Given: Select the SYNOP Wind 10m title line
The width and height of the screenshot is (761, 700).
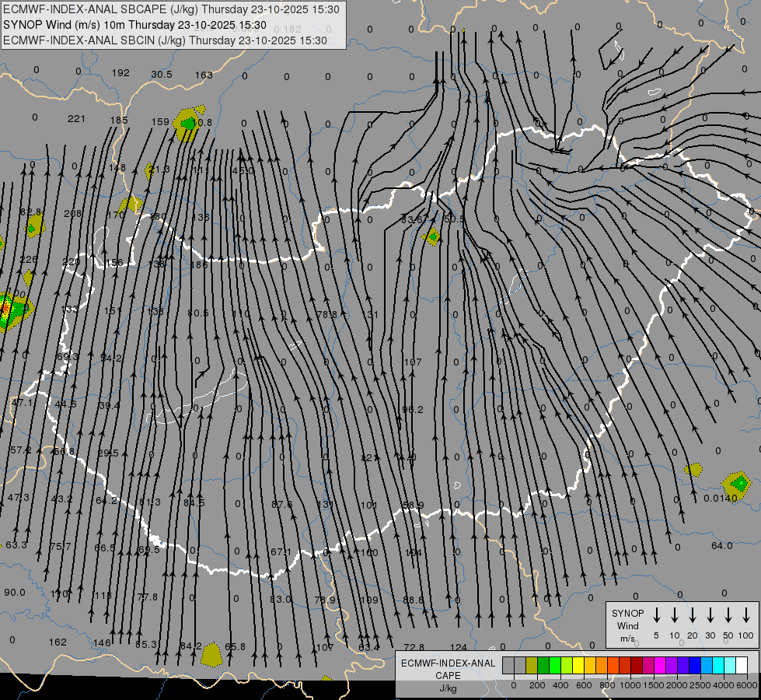Looking at the screenshot, I should coord(135,25).
